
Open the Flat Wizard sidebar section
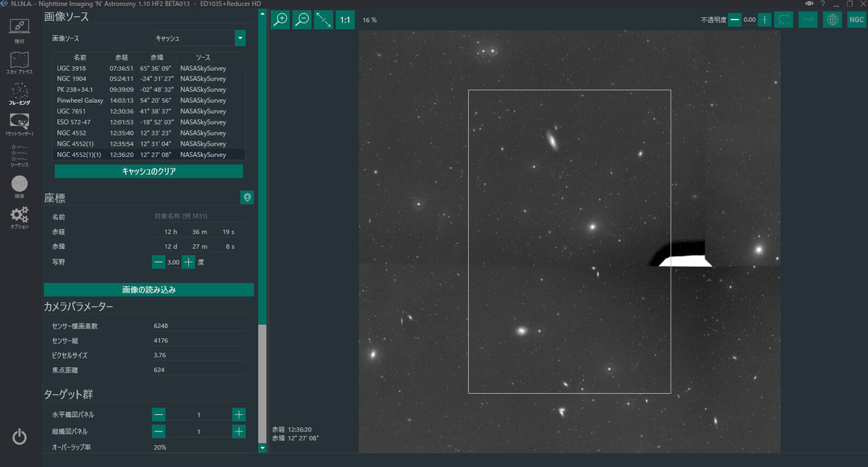20,125
